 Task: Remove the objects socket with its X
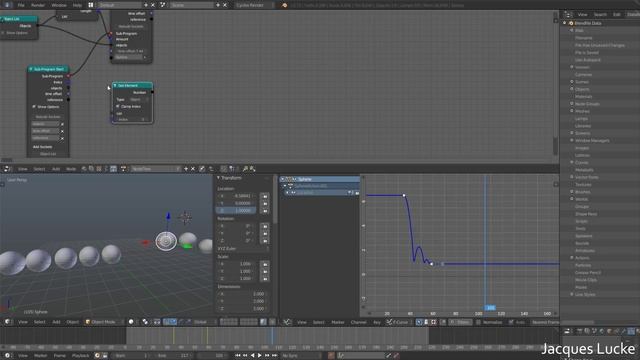[x=62, y=124]
